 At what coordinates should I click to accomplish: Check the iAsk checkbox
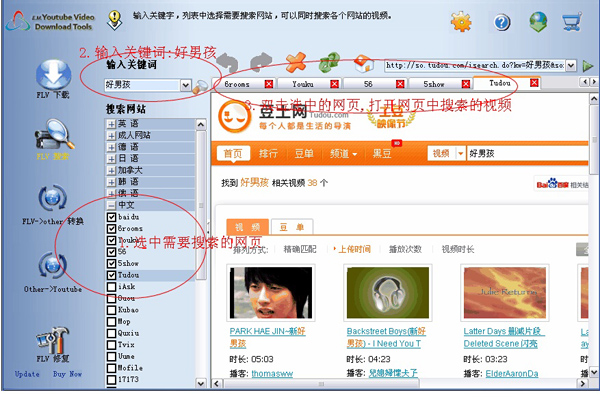111,287
